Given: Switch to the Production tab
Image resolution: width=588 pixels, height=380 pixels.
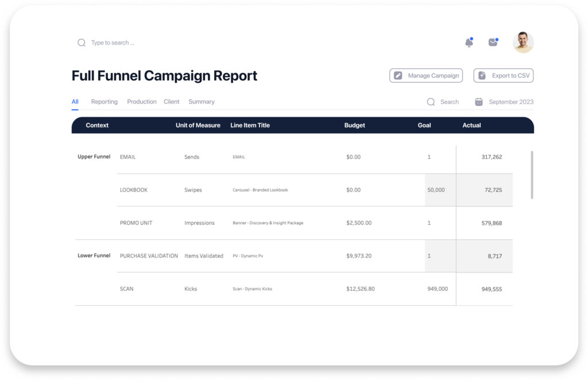Looking at the screenshot, I should 141,102.
